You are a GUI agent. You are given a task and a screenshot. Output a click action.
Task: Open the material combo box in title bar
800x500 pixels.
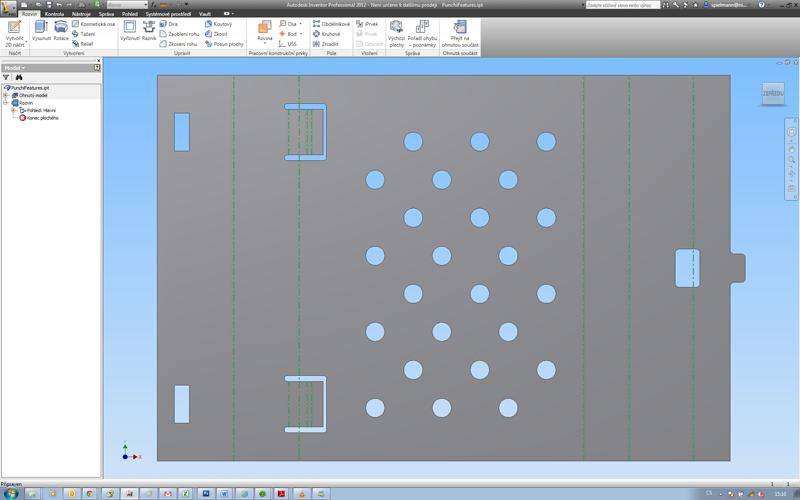(x=128, y=5)
